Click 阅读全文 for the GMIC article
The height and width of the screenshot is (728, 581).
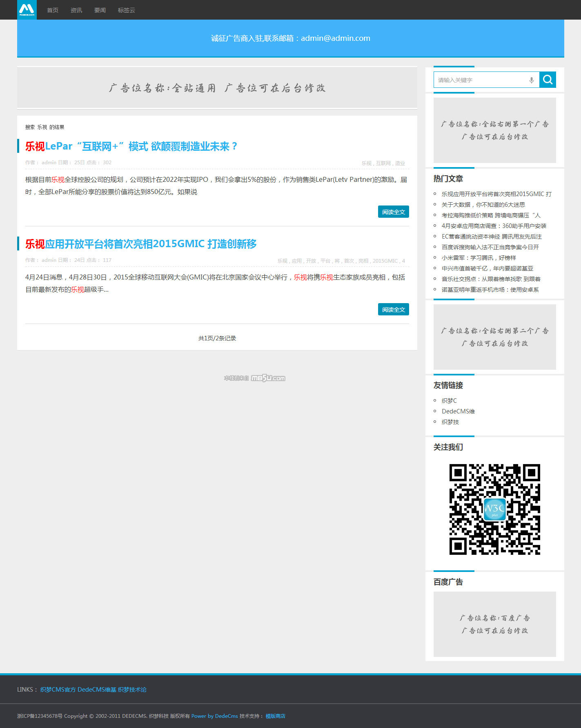coord(393,310)
